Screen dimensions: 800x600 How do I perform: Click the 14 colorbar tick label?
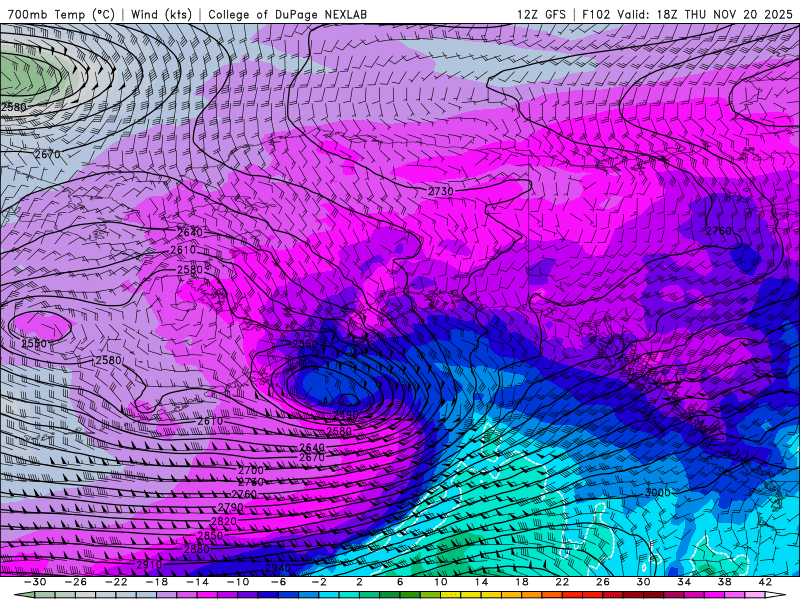point(481,582)
